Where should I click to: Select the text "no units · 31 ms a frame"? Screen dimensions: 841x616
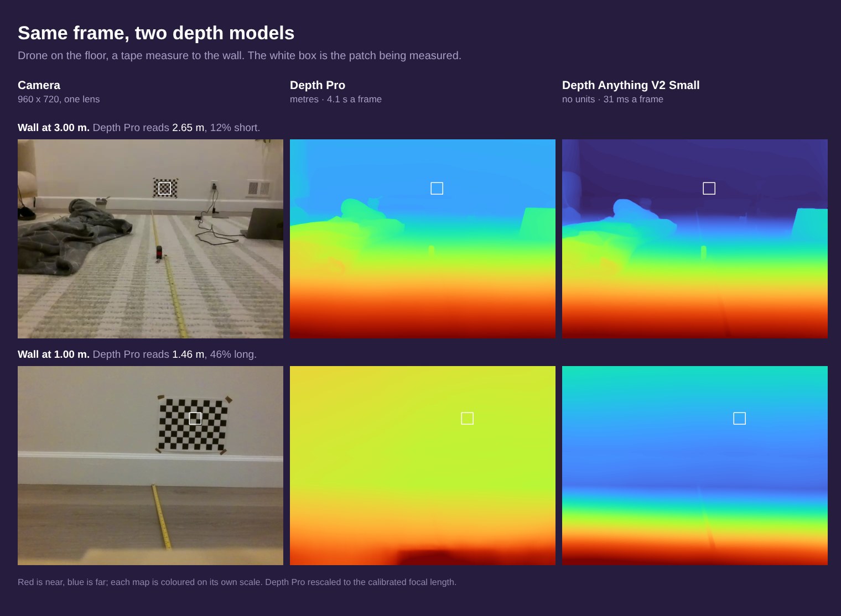(x=612, y=100)
